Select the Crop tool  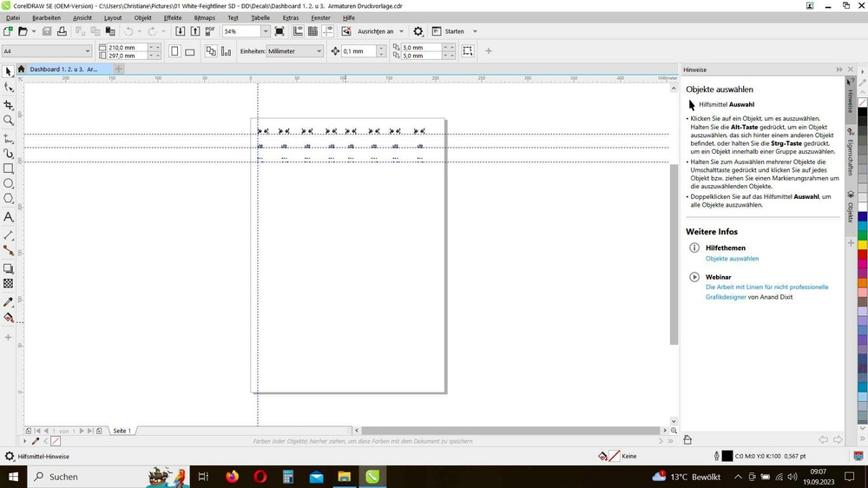click(x=9, y=104)
